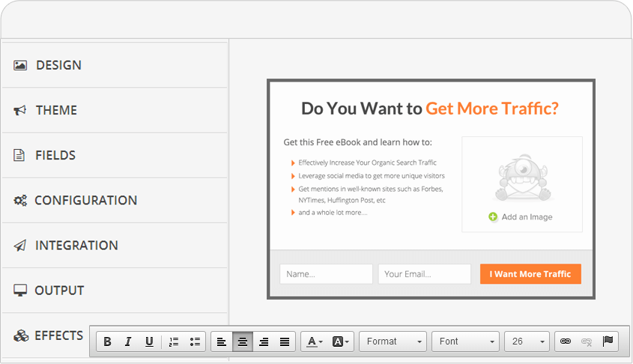
Task: Click the monster mascot placeholder image
Action: [522, 178]
